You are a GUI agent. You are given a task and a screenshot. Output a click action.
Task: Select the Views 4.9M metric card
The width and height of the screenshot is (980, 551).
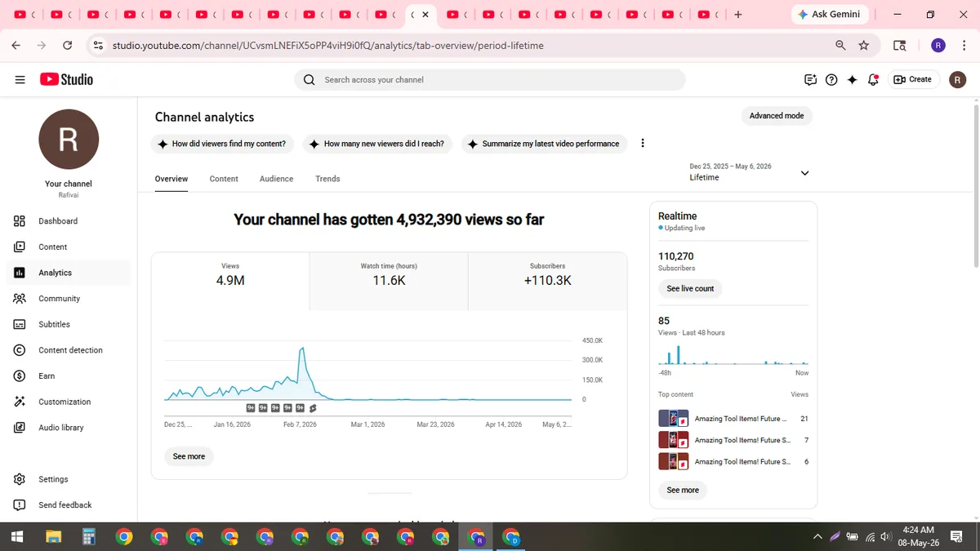pyautogui.click(x=230, y=281)
